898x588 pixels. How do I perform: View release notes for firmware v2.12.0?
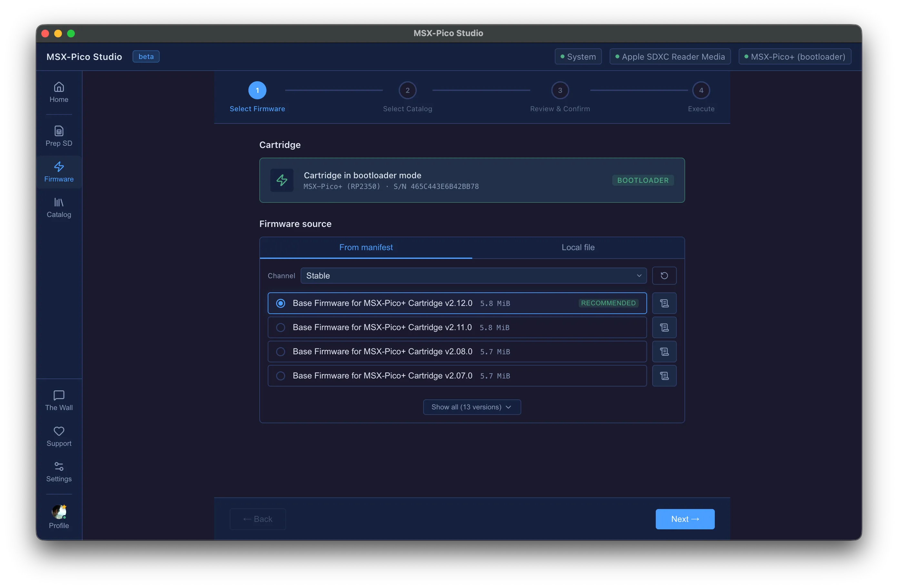tap(664, 303)
